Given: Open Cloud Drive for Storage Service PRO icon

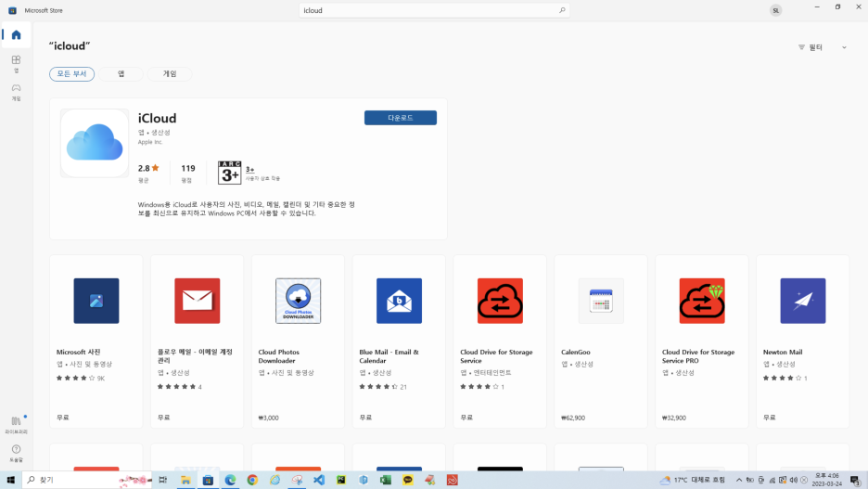Looking at the screenshot, I should [x=702, y=301].
